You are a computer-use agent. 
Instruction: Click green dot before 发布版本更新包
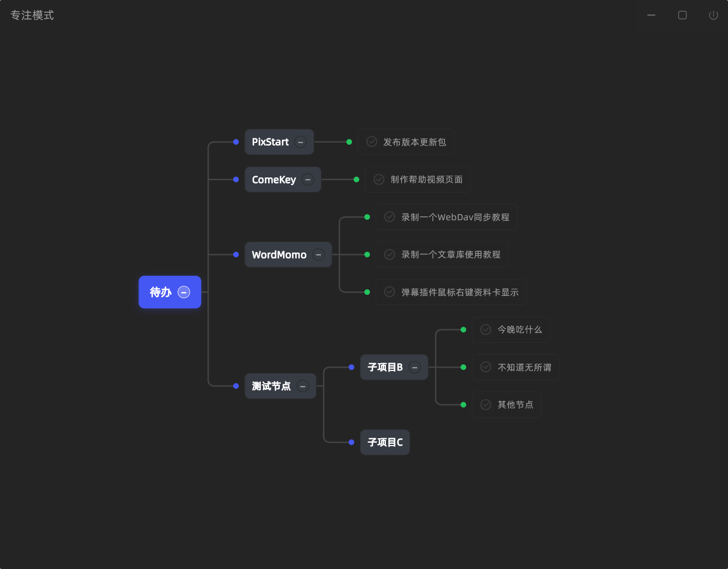point(349,142)
